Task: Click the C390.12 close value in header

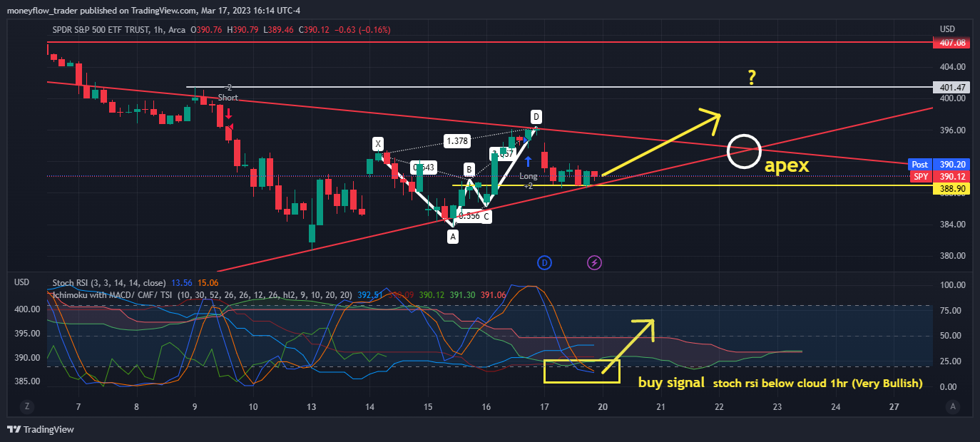Action: (314, 30)
